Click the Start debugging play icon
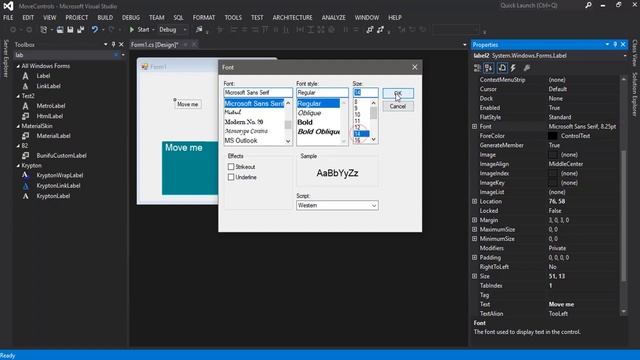Viewport: 640px width, 360px height. (131, 29)
